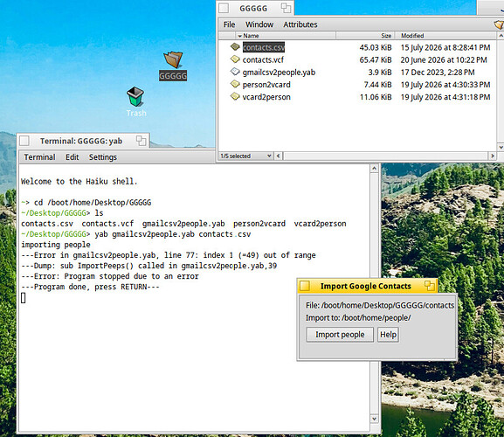The height and width of the screenshot is (437, 504).
Task: Click 'Welcome to the Haiku shell.' text
Action: point(79,182)
